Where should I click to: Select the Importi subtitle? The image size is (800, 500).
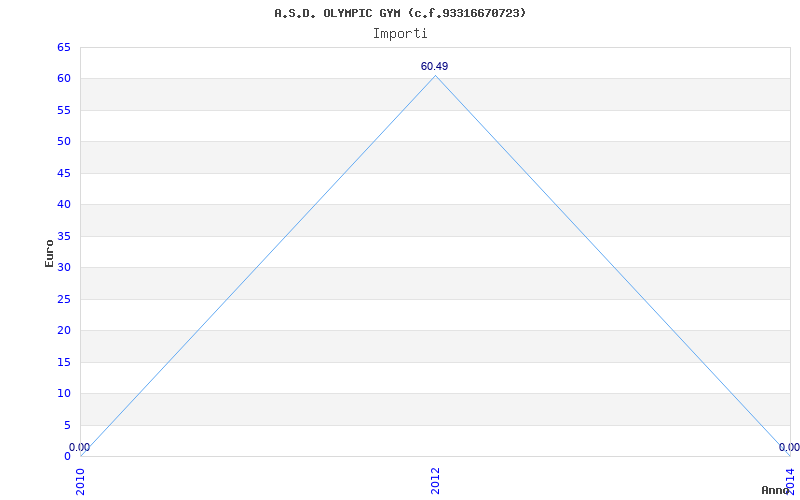click(x=400, y=34)
